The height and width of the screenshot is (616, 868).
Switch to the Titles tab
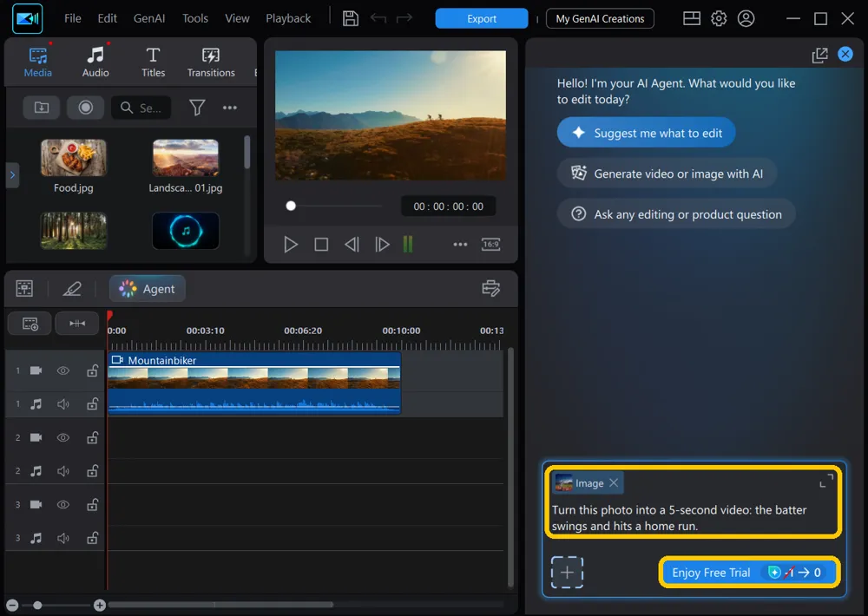[x=153, y=62]
